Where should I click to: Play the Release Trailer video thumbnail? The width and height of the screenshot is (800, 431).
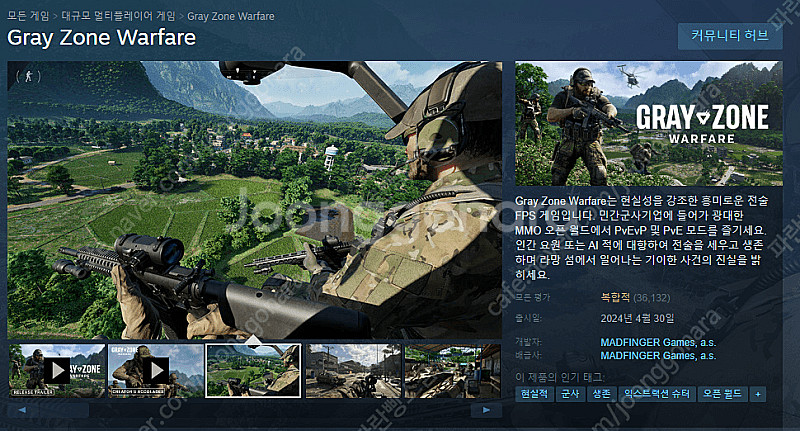tap(57, 371)
